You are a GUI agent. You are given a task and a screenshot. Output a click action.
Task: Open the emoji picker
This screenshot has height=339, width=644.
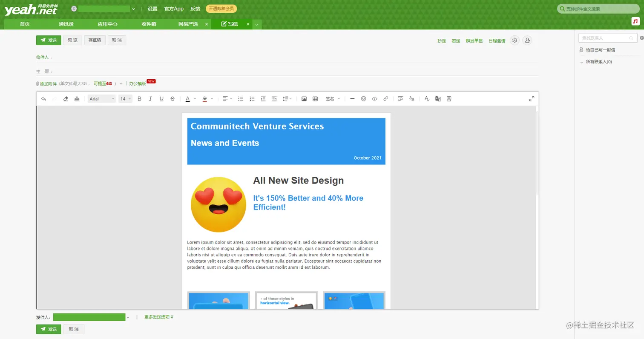(363, 99)
